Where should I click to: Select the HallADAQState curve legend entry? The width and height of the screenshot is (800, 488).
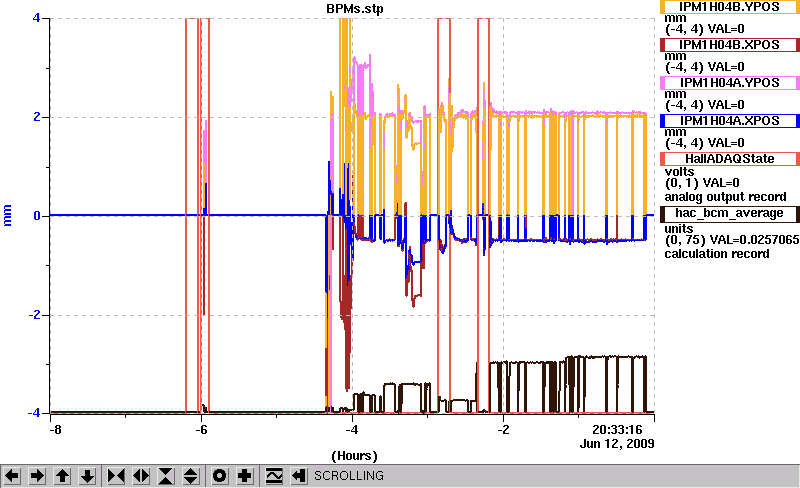[730, 159]
